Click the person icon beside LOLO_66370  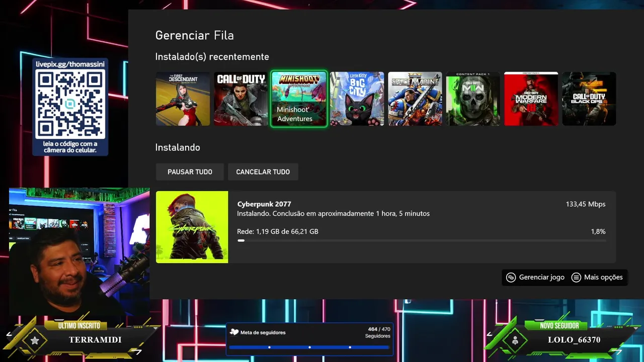(x=515, y=340)
